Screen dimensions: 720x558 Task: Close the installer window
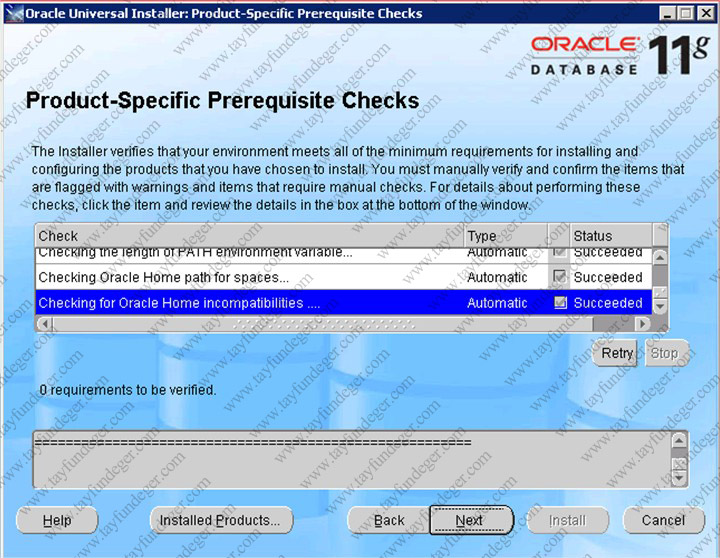click(x=706, y=13)
